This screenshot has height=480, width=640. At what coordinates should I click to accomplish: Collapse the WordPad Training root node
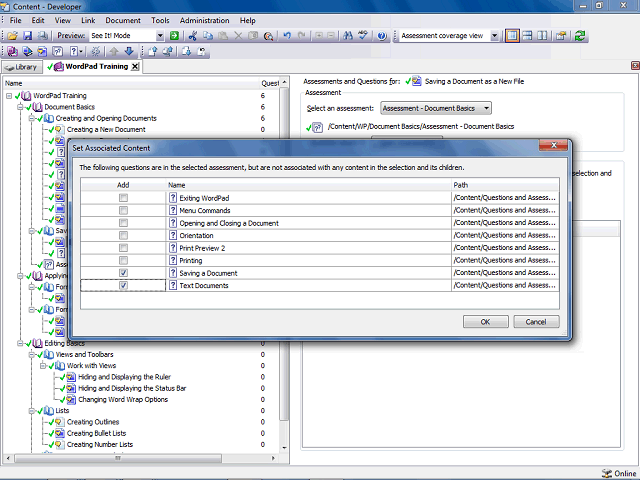click(x=9, y=96)
